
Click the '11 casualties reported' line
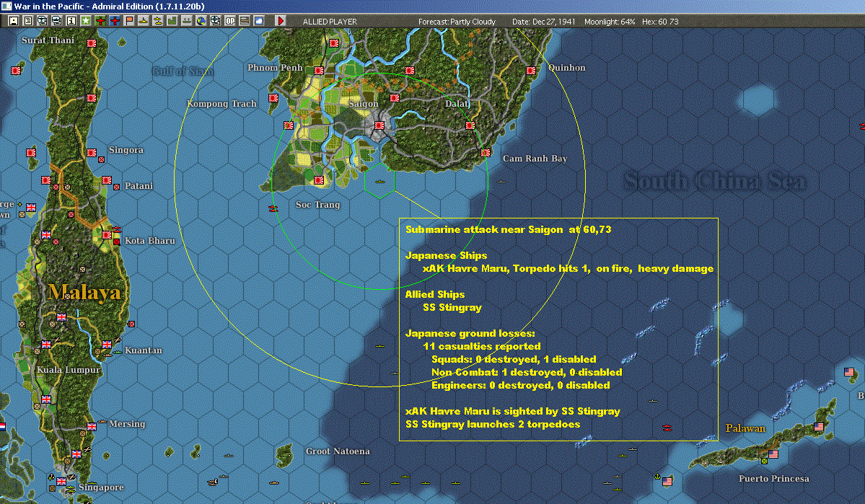pos(482,346)
